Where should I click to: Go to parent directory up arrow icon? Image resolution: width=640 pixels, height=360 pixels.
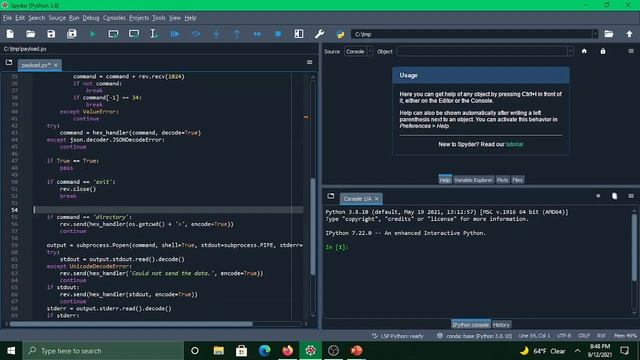(x=629, y=34)
